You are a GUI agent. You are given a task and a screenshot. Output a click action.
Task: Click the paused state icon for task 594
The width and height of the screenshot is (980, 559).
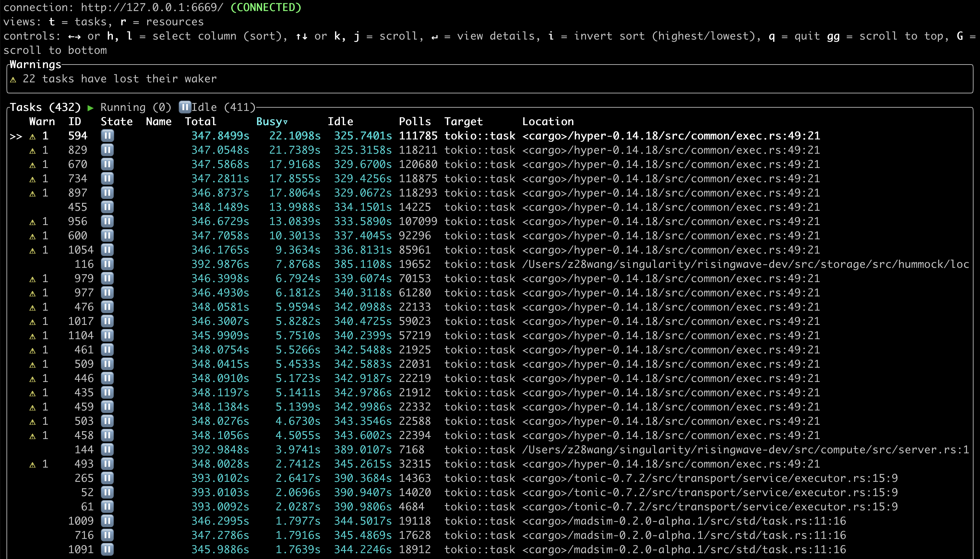[107, 136]
